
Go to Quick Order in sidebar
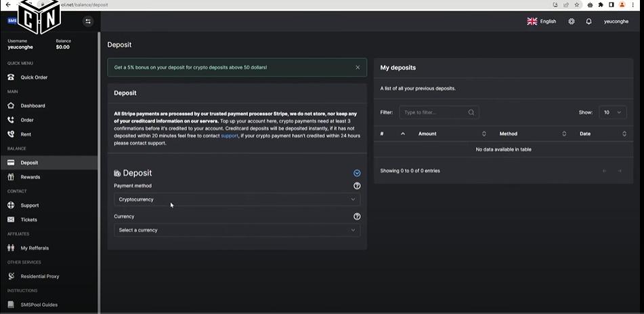[x=34, y=77]
